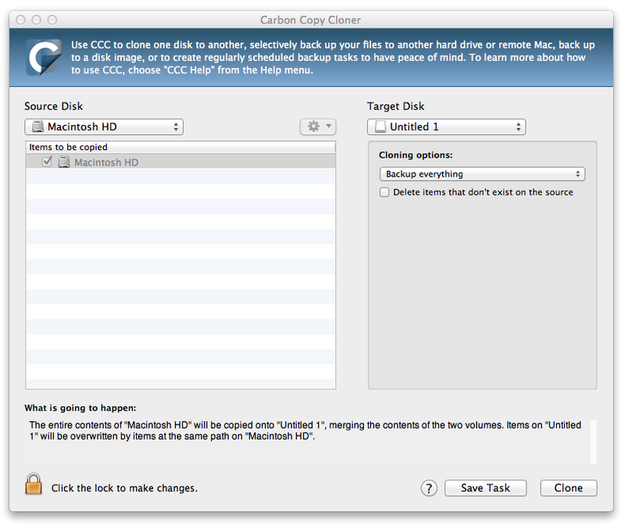Click the Clone button
The image size is (625, 524).
coord(568,488)
